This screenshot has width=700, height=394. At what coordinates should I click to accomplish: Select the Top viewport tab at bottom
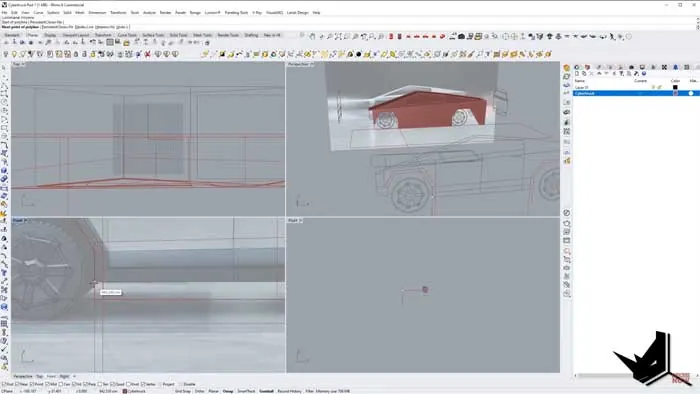point(39,377)
